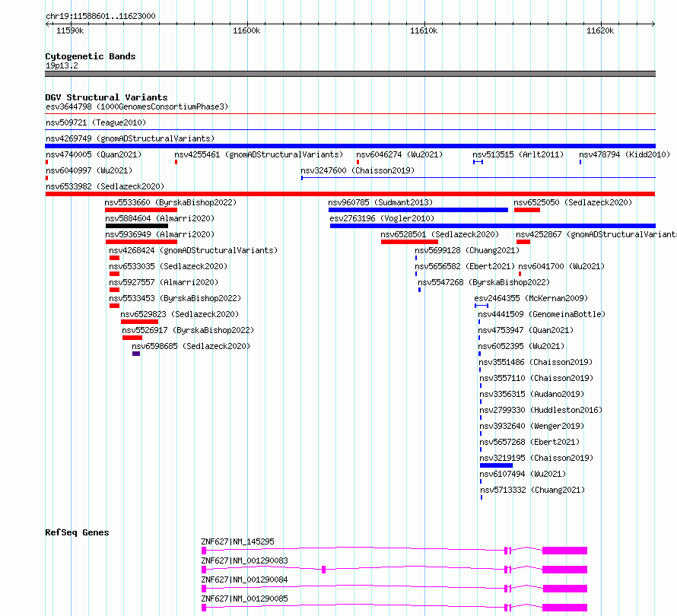
Task: Open variant nsv3247600 (Chaisson2019)
Action: point(358,170)
